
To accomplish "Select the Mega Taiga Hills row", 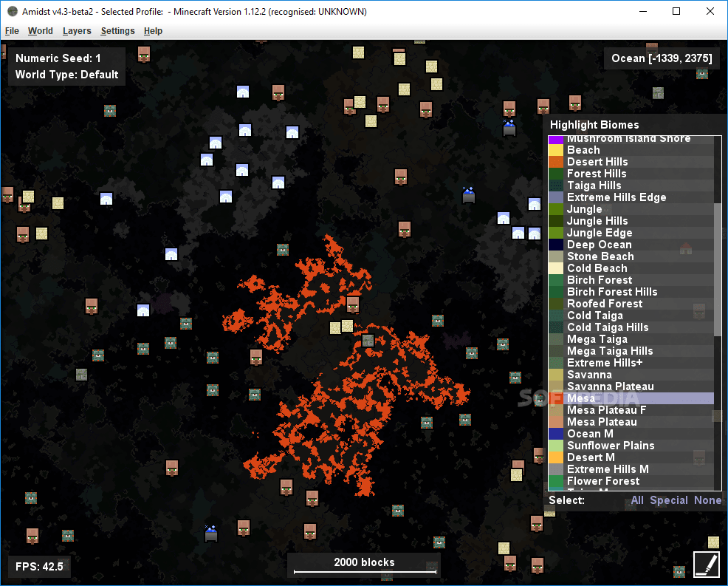I will [631, 351].
